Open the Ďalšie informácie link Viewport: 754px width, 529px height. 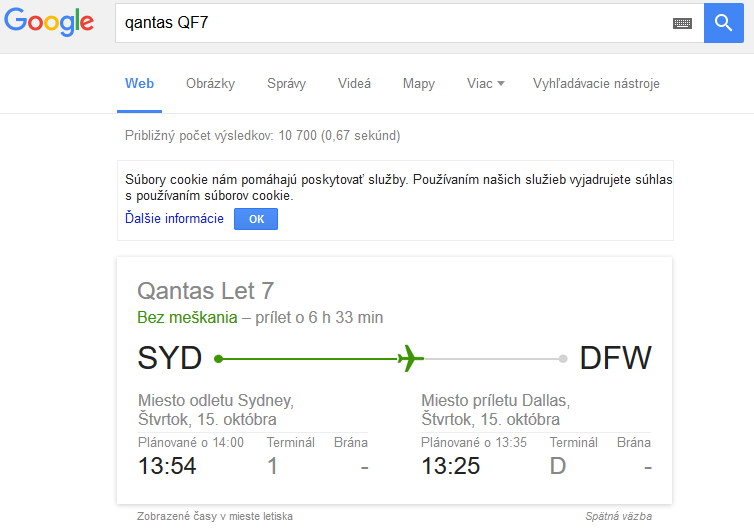pyautogui.click(x=174, y=218)
